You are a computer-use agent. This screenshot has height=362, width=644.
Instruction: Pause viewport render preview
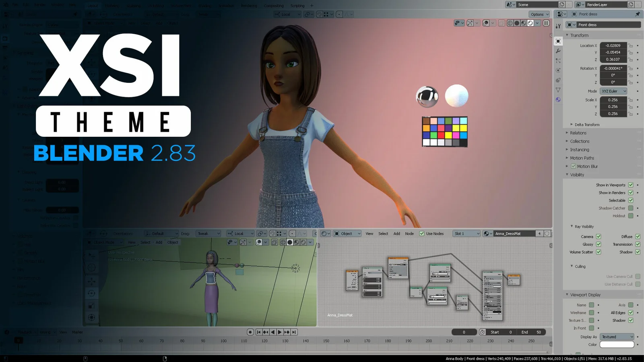pyautogui.click(x=546, y=23)
